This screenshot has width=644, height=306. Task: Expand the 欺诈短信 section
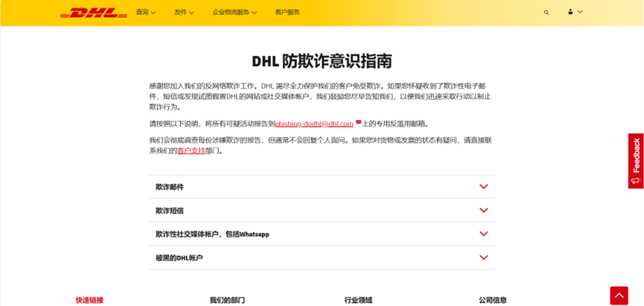pos(322,211)
